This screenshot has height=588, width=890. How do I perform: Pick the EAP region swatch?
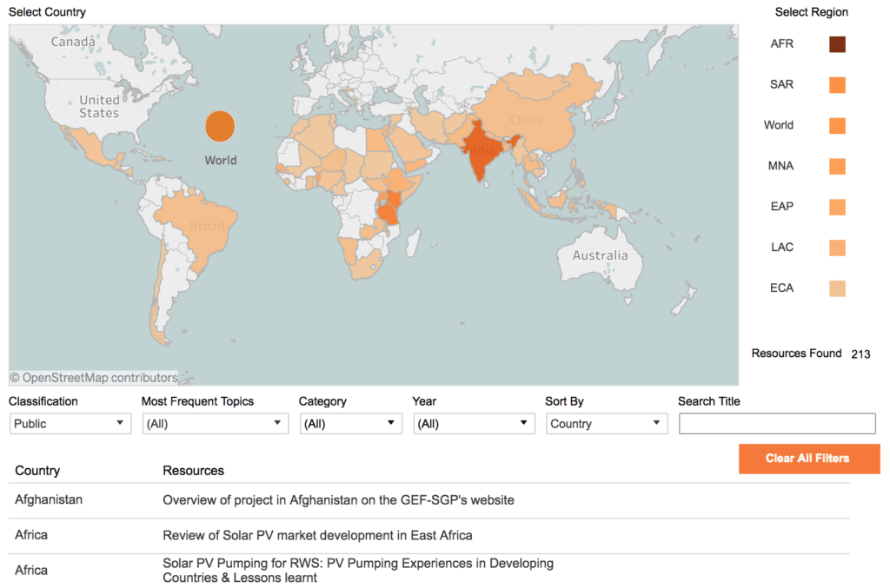(837, 207)
